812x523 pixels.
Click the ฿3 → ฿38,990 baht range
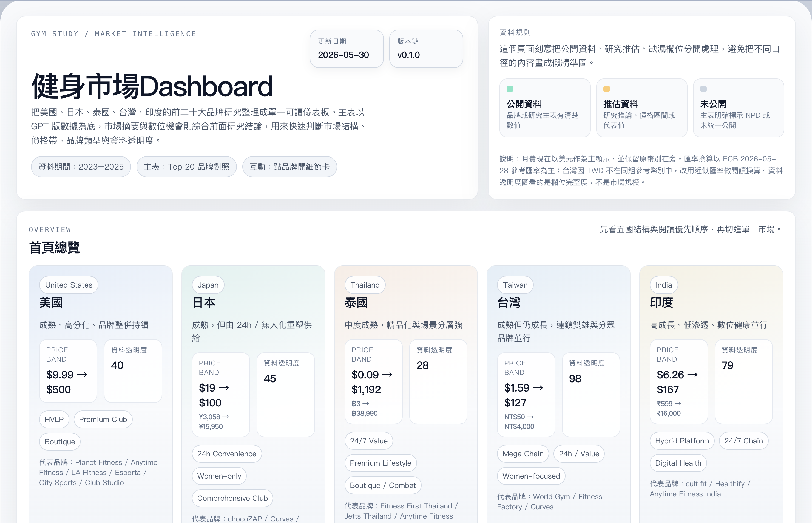pos(365,408)
